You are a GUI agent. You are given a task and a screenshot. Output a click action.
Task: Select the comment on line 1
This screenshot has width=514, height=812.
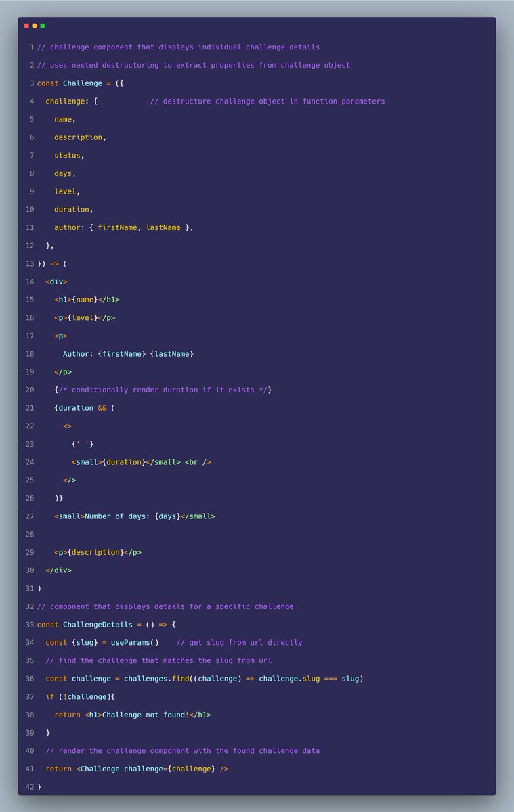coord(178,47)
